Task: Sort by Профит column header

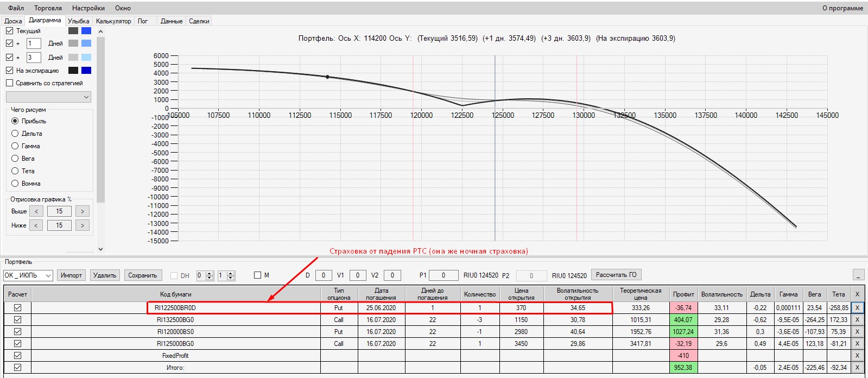Action: coord(683,294)
